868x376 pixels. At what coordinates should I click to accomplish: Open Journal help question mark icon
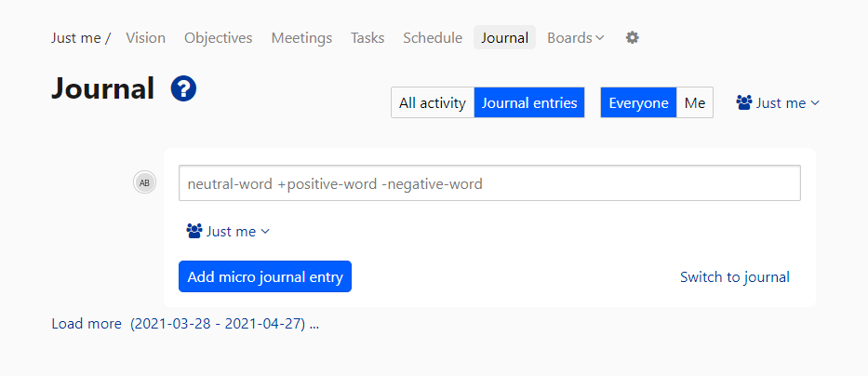coord(183,88)
